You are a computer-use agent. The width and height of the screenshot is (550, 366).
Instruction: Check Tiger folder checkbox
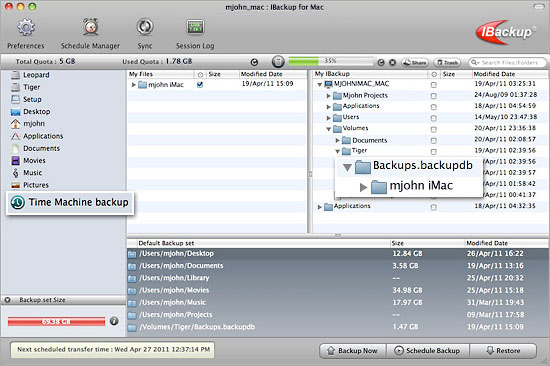click(x=434, y=152)
